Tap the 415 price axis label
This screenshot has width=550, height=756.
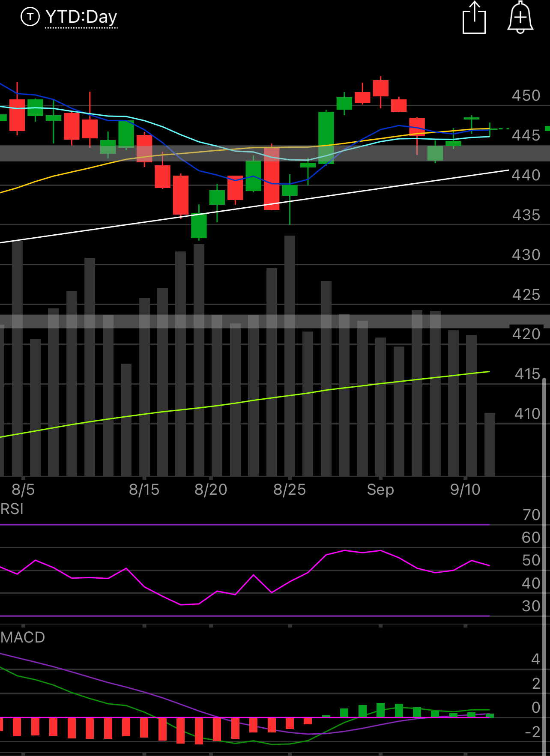point(527,374)
